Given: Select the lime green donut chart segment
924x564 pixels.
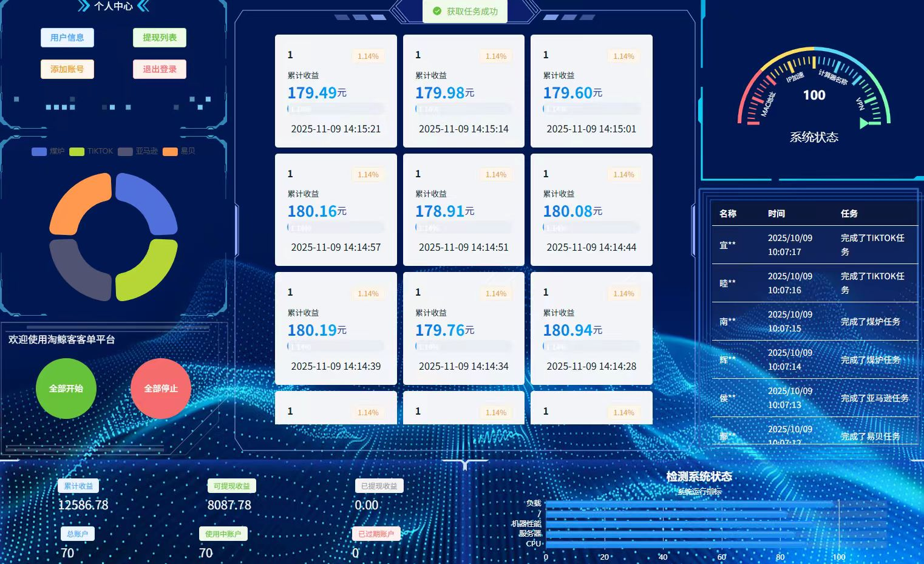Looking at the screenshot, I should (x=148, y=270).
